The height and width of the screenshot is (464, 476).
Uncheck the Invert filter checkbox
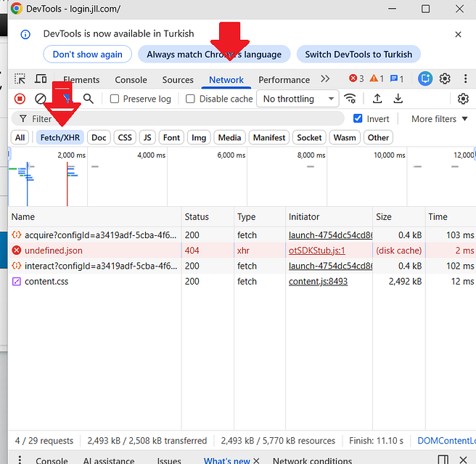358,118
